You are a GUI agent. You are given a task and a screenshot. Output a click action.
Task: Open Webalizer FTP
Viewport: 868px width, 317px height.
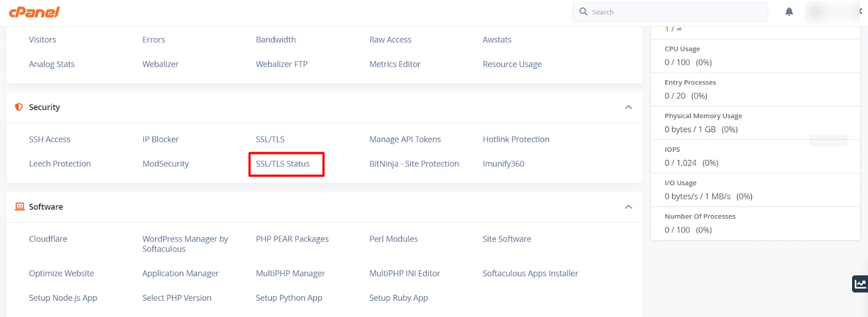282,64
